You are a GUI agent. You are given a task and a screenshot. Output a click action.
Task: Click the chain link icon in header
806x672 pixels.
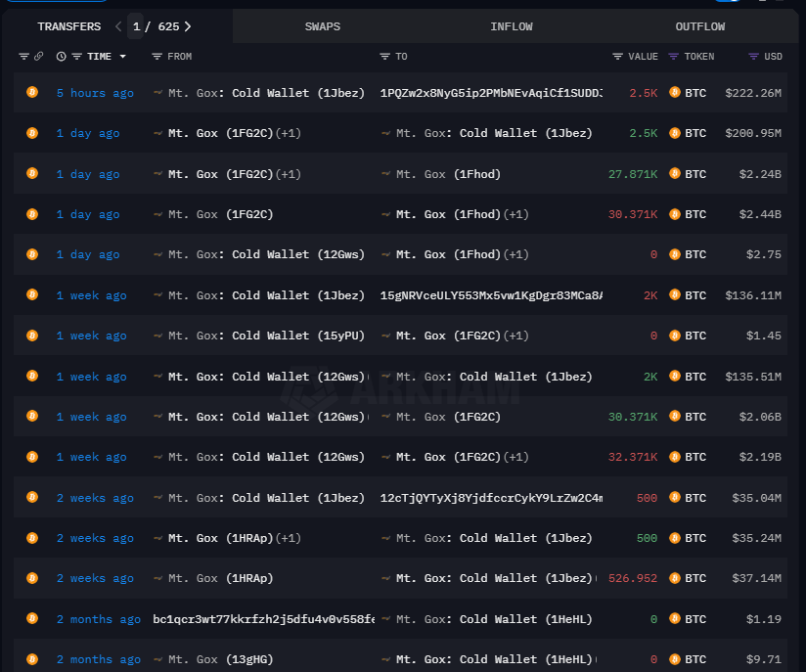tap(39, 57)
